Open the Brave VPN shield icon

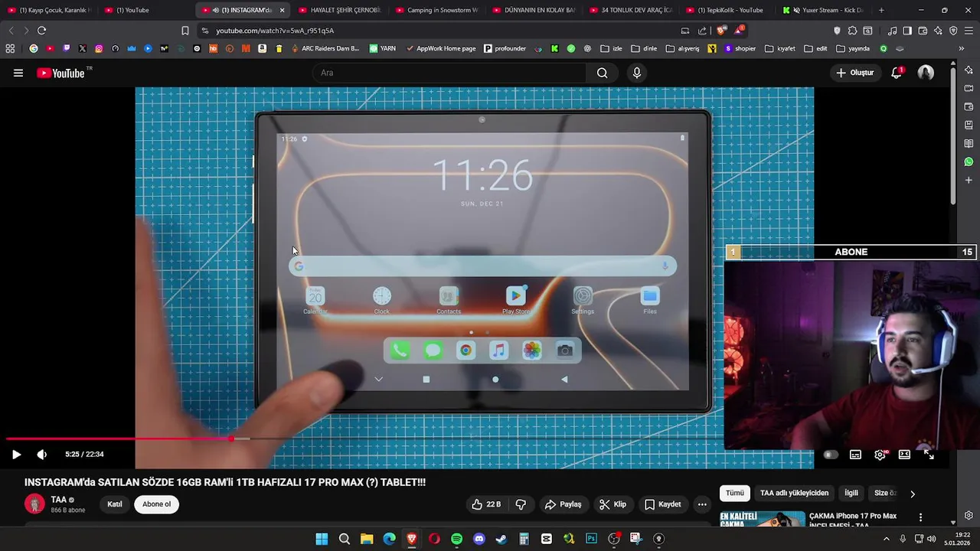953,31
